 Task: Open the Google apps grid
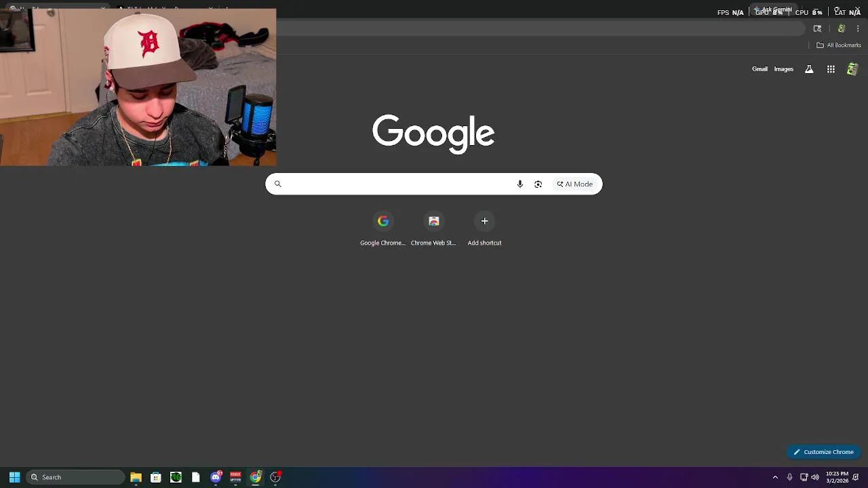pos(831,69)
